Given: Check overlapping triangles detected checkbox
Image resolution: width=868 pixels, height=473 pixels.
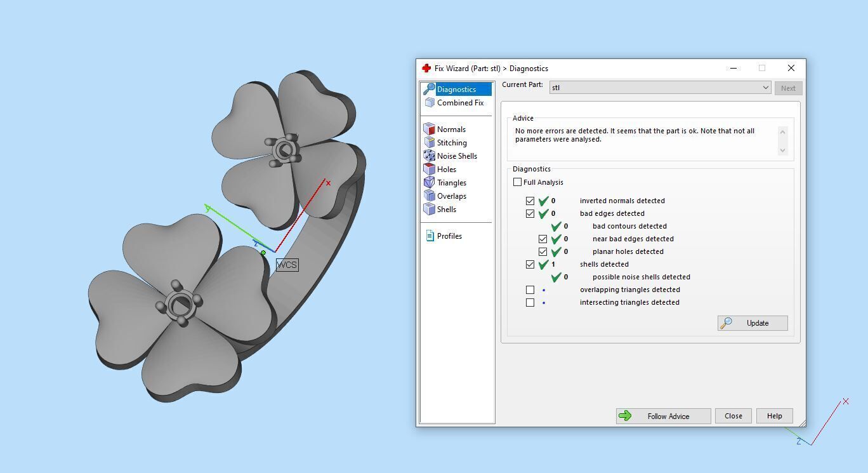Looking at the screenshot, I should (x=530, y=290).
